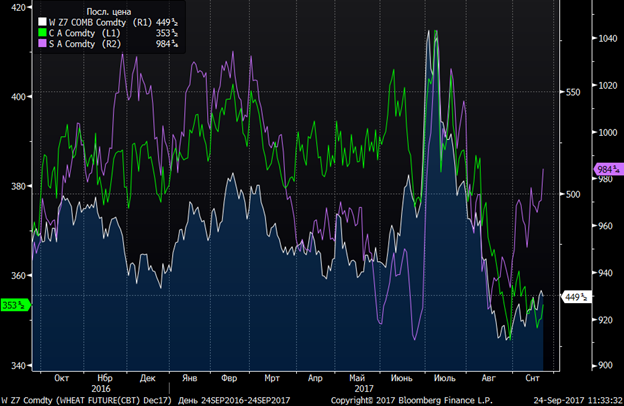The width and height of the screenshot is (624, 406).
Task: Click the Фев month label on axis
Action: 229,378
